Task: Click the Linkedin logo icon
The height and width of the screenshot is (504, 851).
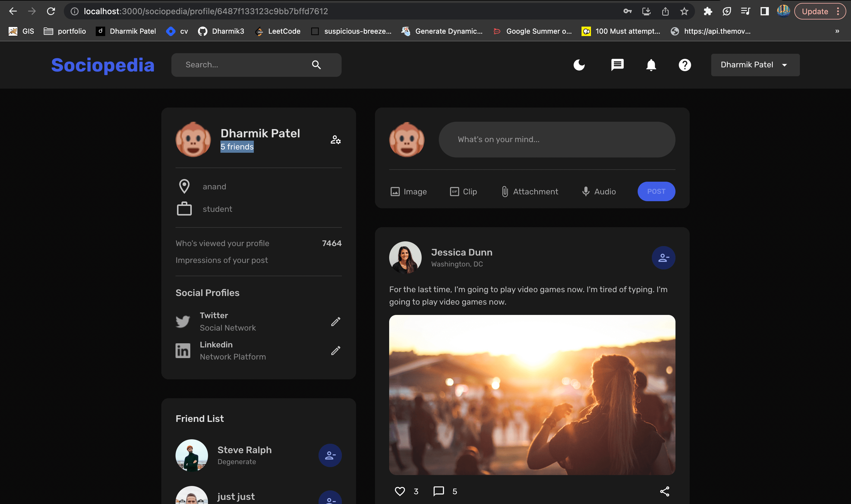Action: [183, 350]
